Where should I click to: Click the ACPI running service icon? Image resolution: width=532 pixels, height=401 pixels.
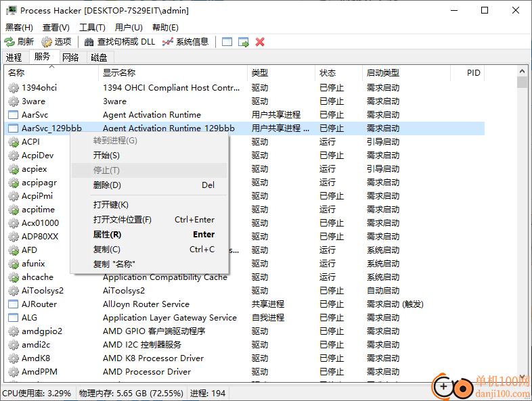[x=14, y=142]
